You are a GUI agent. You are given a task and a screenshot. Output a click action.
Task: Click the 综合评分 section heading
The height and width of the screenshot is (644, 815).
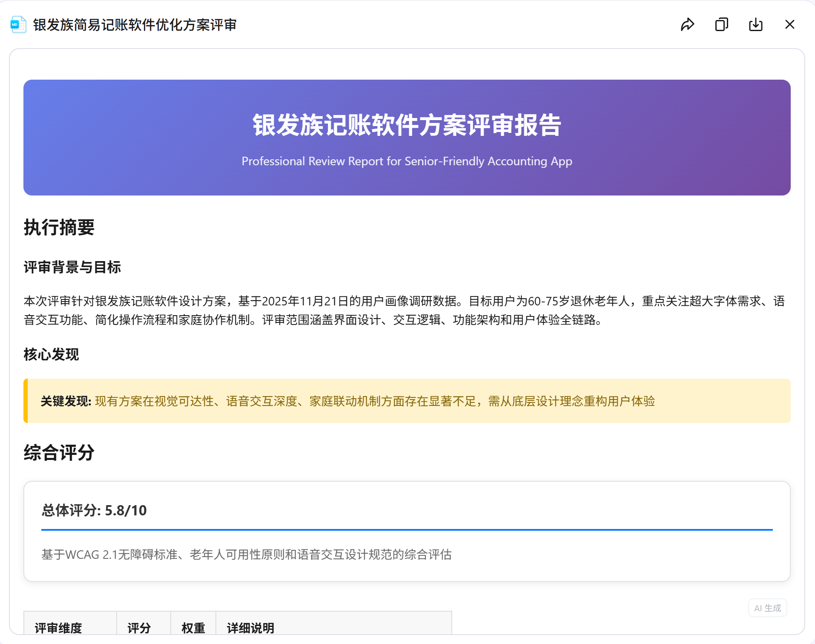click(59, 454)
